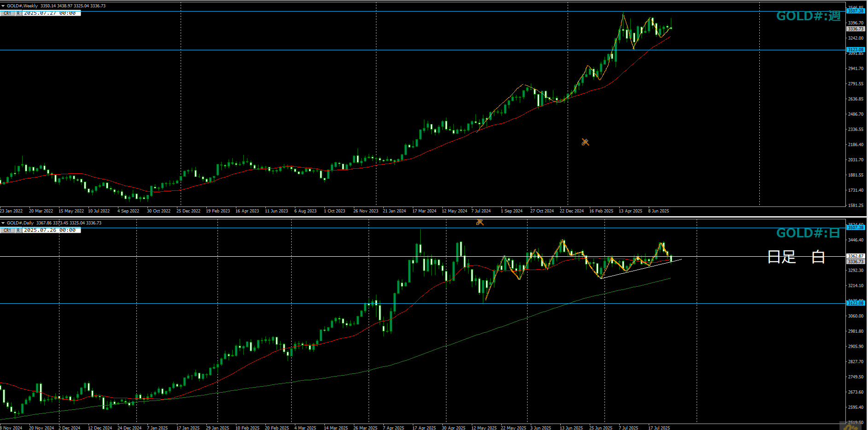The width and height of the screenshot is (868, 430).
Task: Open the Weekly chart's dropdown triangle
Action: pos(3,6)
